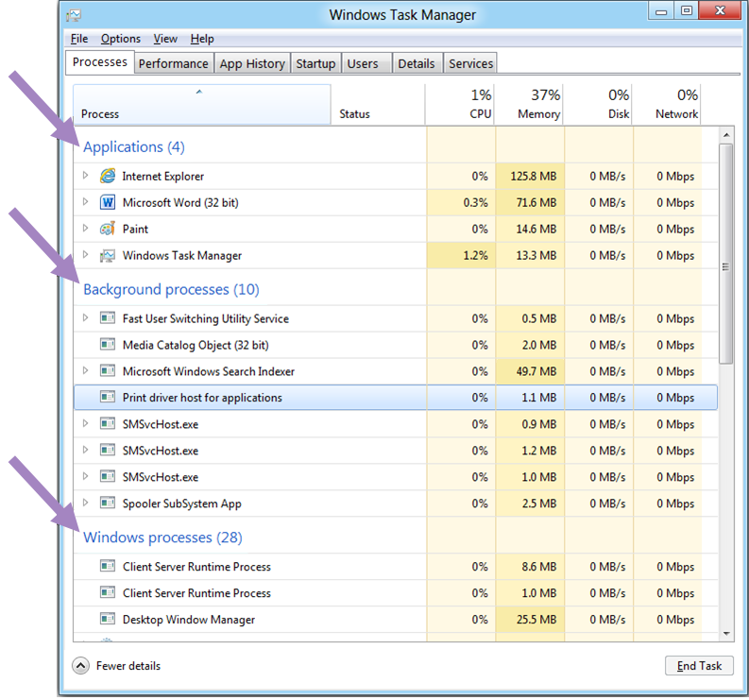749x700 pixels.
Task: Click the Internet Explorer process icon
Action: coord(107,177)
